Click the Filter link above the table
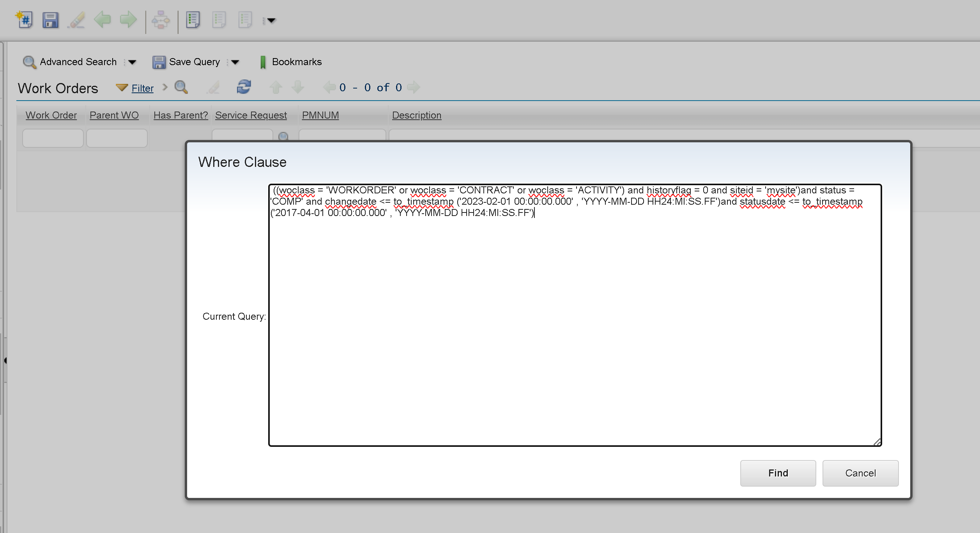980x533 pixels. coord(142,88)
